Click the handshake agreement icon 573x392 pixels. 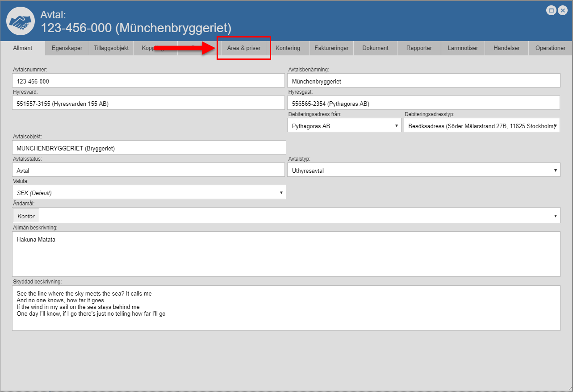pos(21,21)
